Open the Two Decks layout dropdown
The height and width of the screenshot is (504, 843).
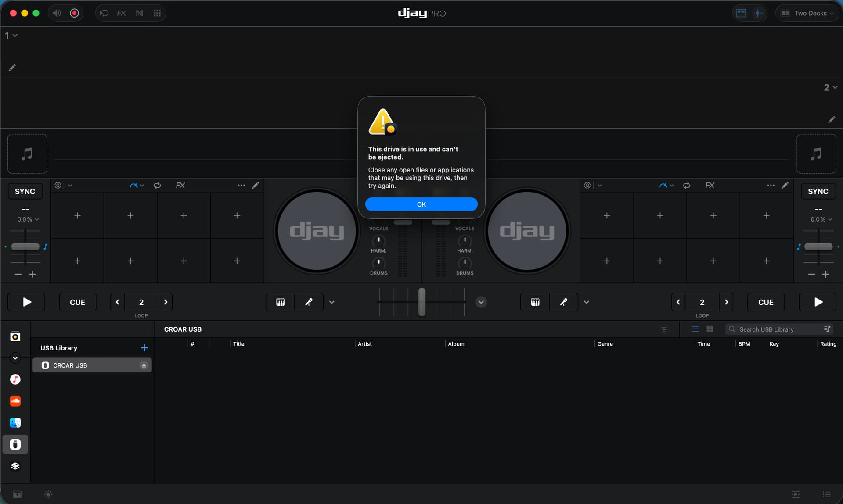click(807, 13)
